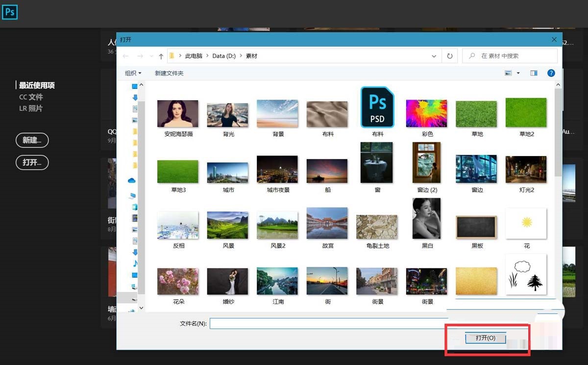Refresh the current folder view

click(449, 56)
